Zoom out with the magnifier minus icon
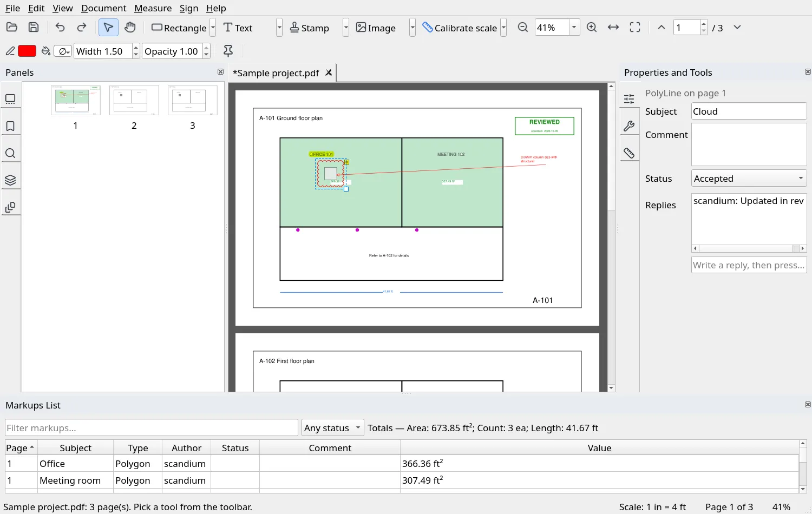The image size is (812, 514). (523, 28)
